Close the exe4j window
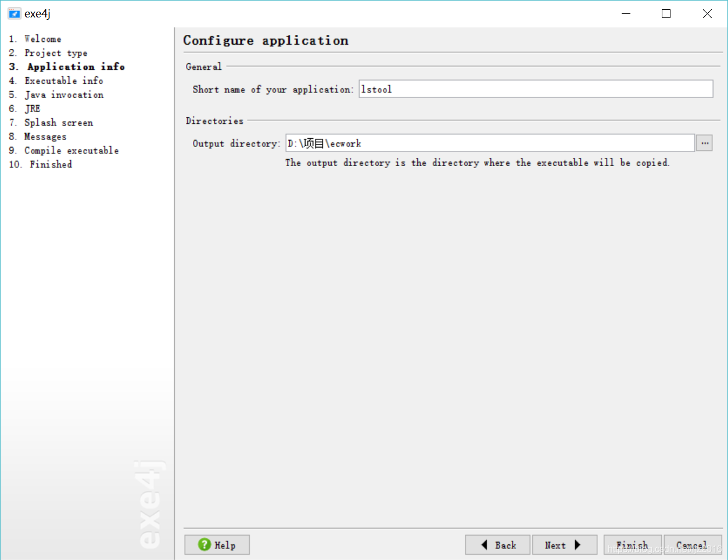The image size is (728, 560). (707, 13)
